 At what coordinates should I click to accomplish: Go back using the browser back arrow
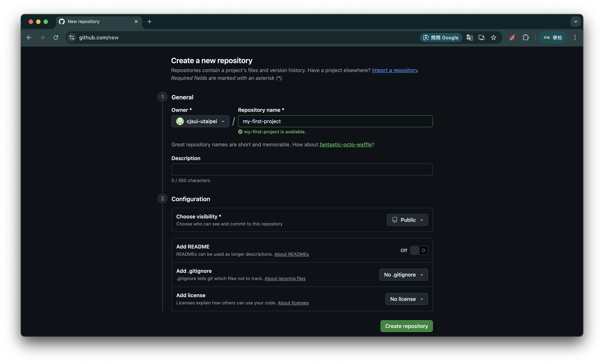click(x=29, y=38)
